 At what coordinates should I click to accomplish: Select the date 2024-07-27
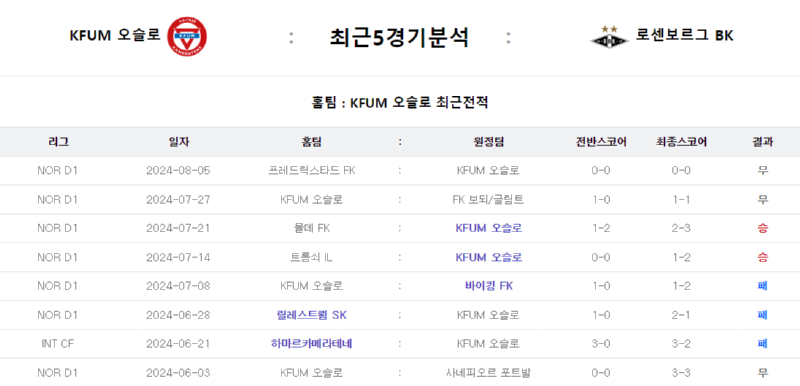point(178,199)
